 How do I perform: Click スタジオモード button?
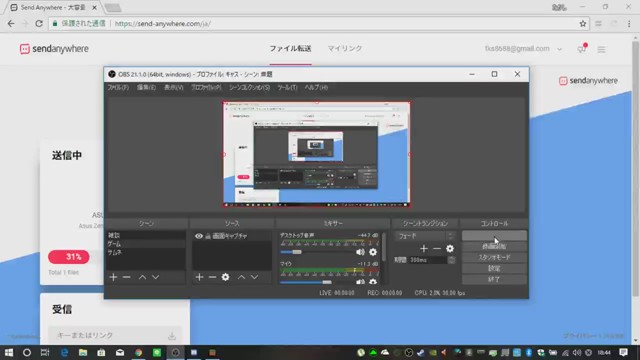(494, 258)
